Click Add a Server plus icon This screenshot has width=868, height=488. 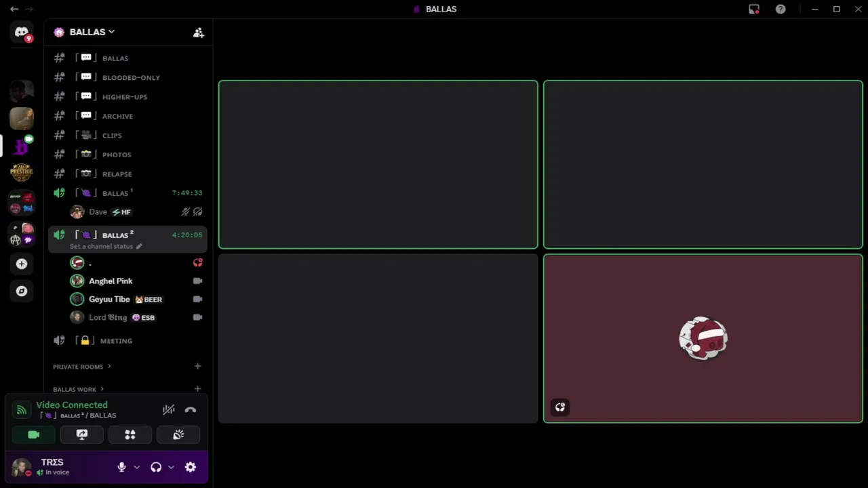[x=22, y=264]
